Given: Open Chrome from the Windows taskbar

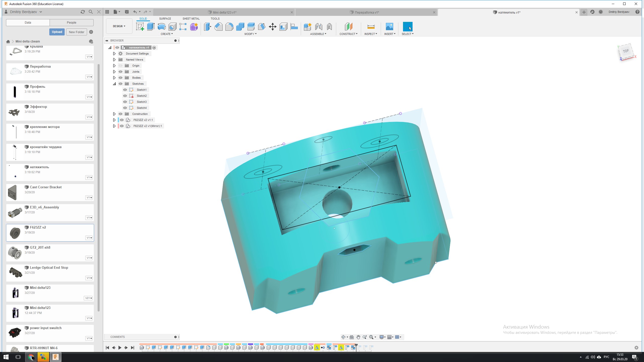Looking at the screenshot, I should click(x=31, y=357).
